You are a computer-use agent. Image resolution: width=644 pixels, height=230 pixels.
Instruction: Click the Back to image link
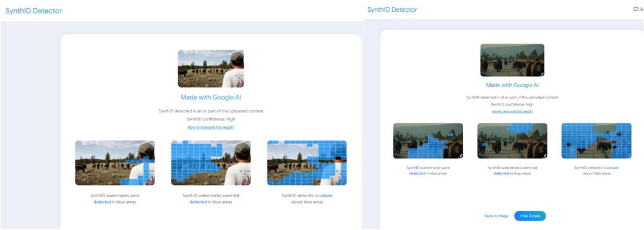(x=496, y=216)
